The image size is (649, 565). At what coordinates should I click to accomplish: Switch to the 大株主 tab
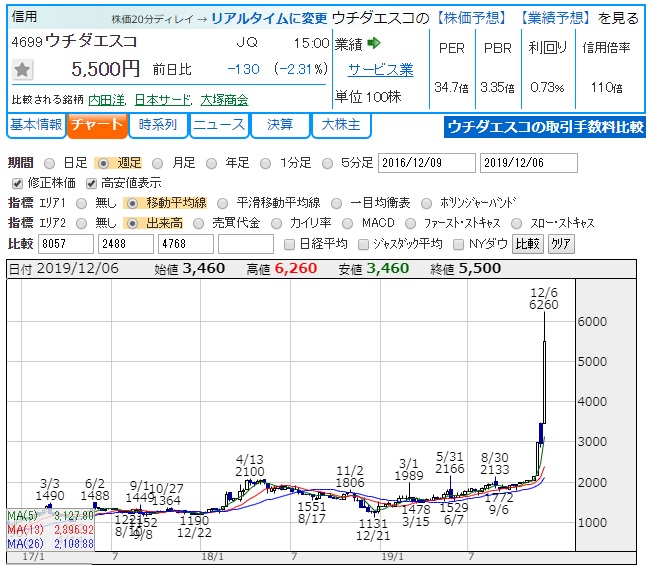(x=341, y=125)
